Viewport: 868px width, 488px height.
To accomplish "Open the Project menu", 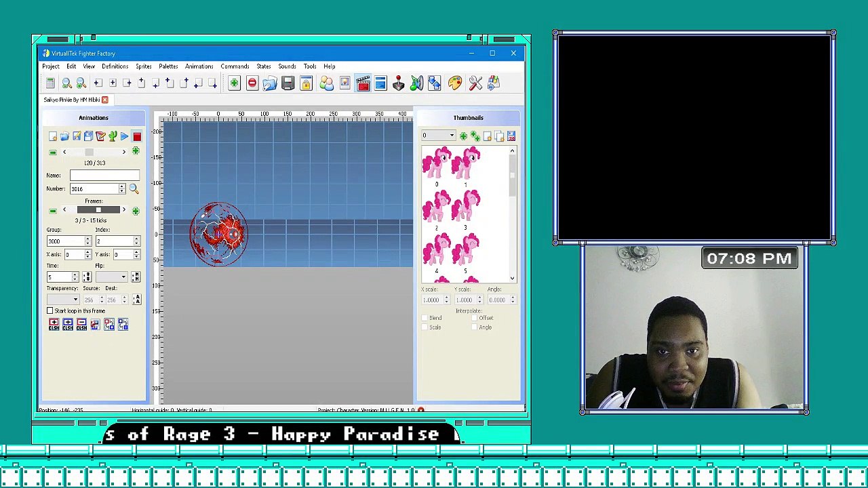I will [x=51, y=66].
